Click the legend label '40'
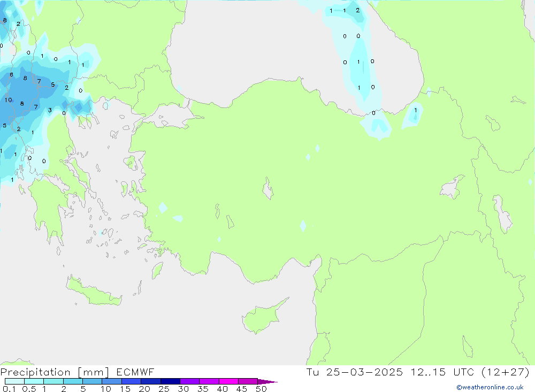Viewport: 535px width, 392px height. tap(222, 389)
